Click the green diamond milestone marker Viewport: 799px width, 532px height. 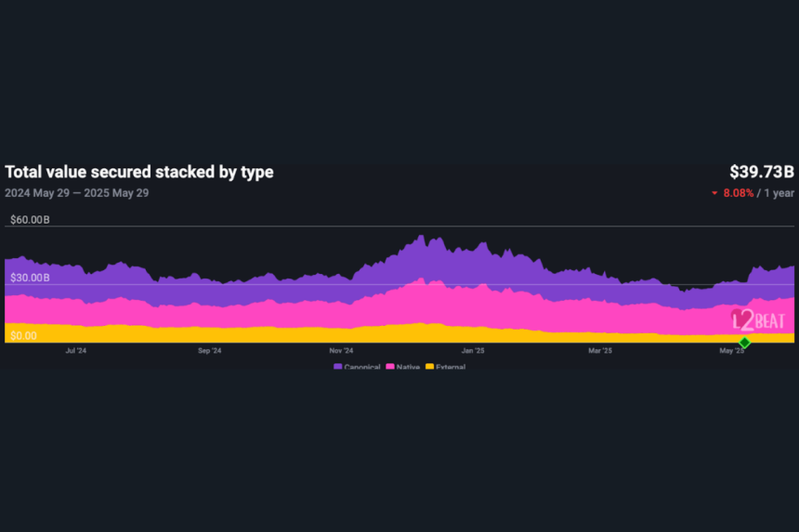(x=744, y=343)
